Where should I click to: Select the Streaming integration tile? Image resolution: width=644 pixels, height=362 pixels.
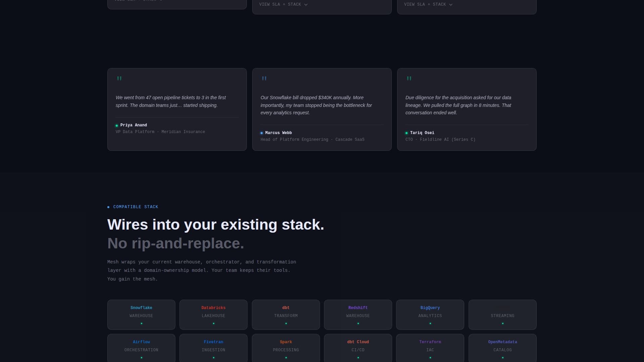pos(502,315)
